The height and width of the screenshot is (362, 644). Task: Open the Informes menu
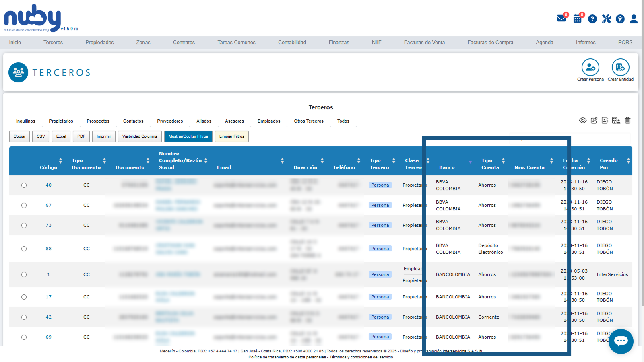[x=586, y=43]
